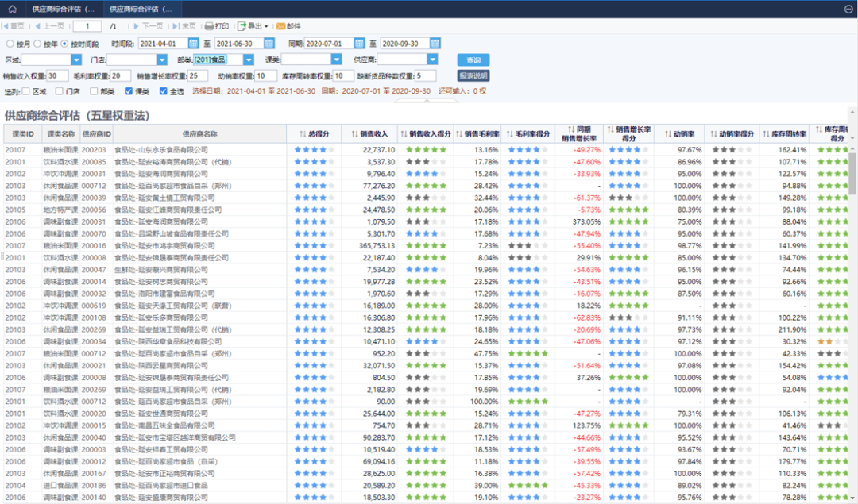The width and height of the screenshot is (858, 504).
Task: Click the sort arrows on 总得分 column
Action: [x=303, y=133]
